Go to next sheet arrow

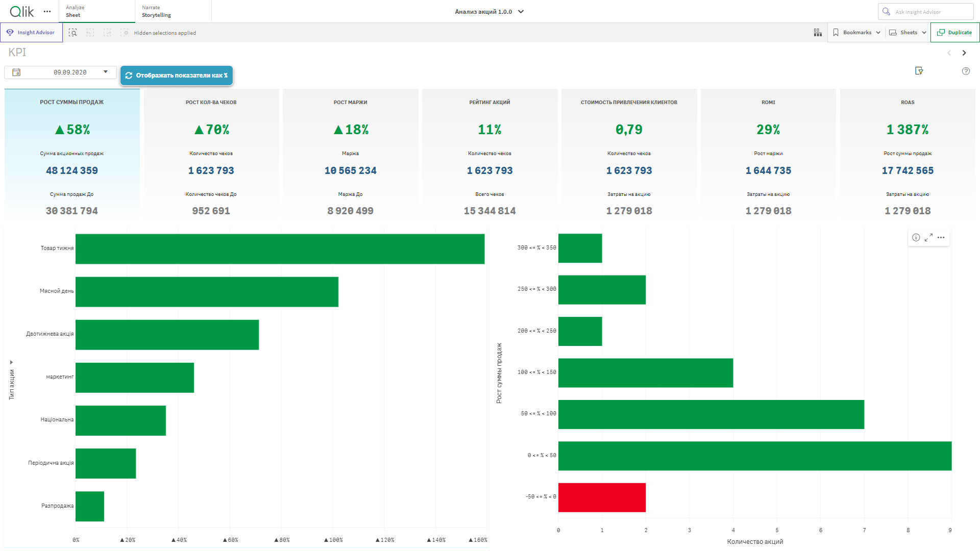click(964, 53)
